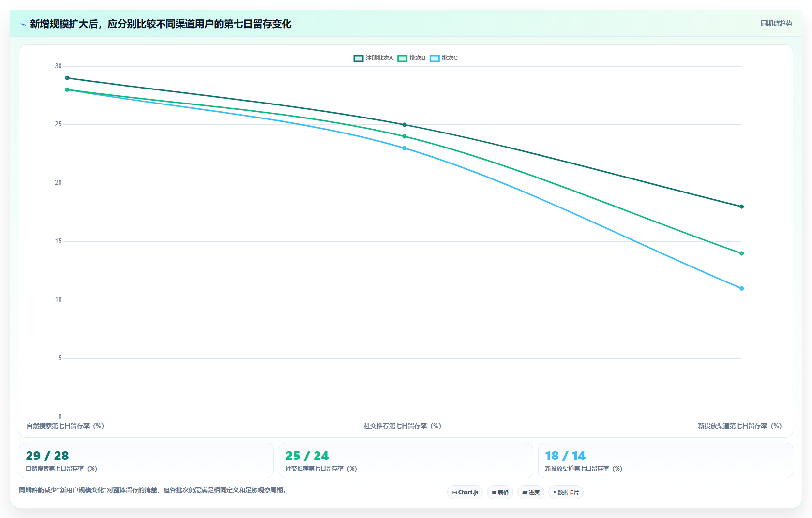Screen dimensions: 812x518
Task: Click the 新投放渠道第七日留存率 card caption
Action: coord(584,468)
